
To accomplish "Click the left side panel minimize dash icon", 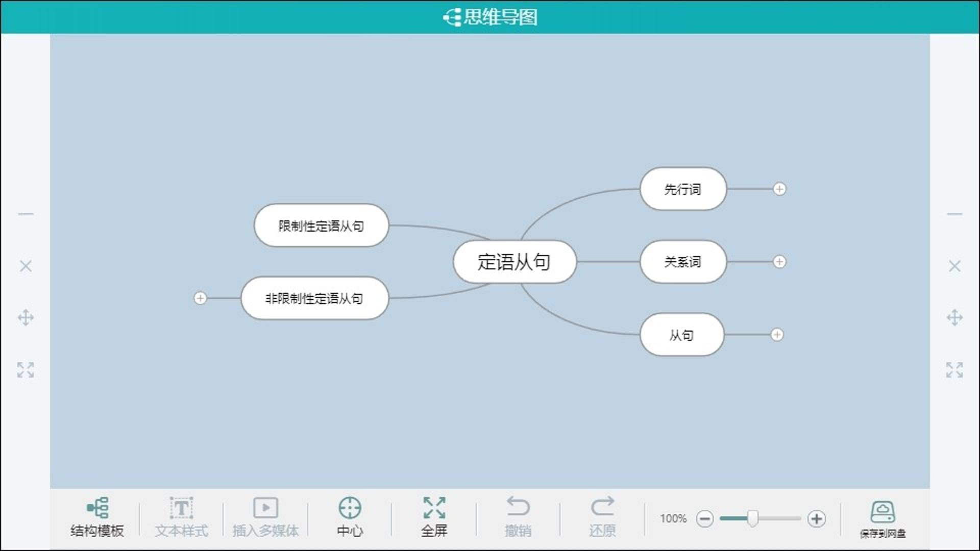I will pyautogui.click(x=26, y=214).
